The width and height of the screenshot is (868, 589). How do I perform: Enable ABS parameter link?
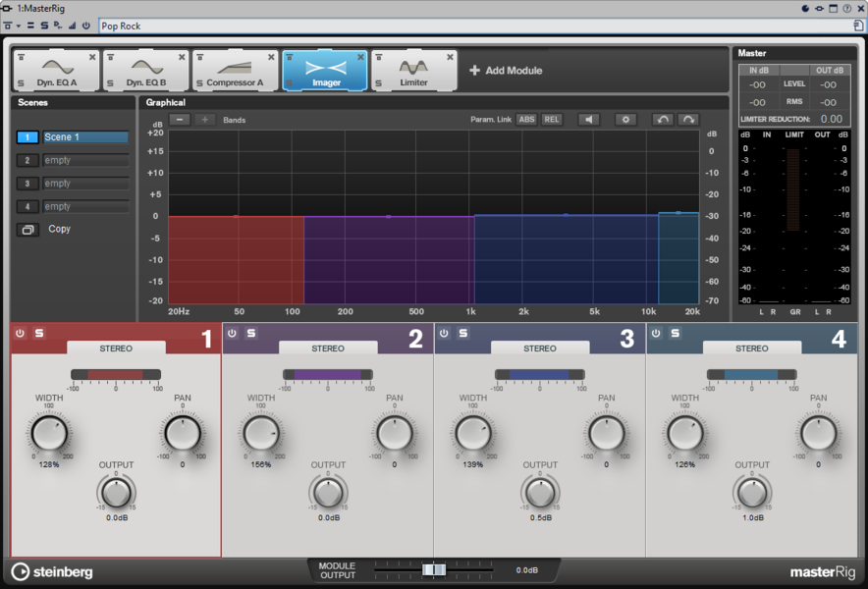pyautogui.click(x=526, y=120)
